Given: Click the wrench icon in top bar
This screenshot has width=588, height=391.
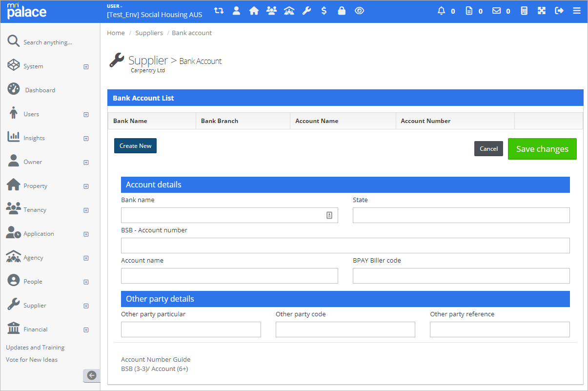Looking at the screenshot, I should tap(306, 11).
